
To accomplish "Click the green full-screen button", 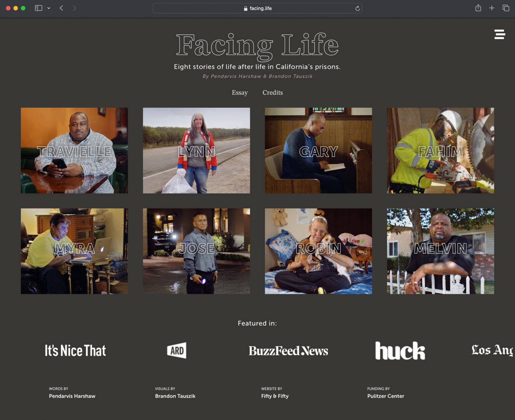I will coord(23,8).
